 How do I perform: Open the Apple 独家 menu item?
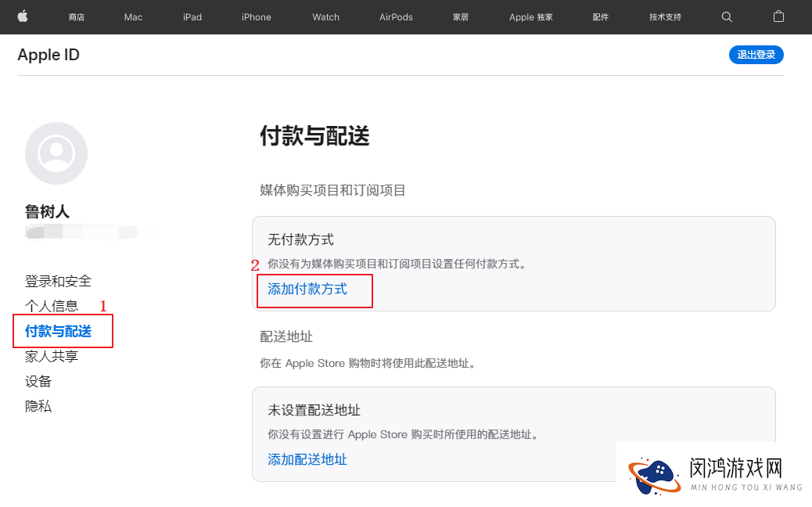[531, 17]
